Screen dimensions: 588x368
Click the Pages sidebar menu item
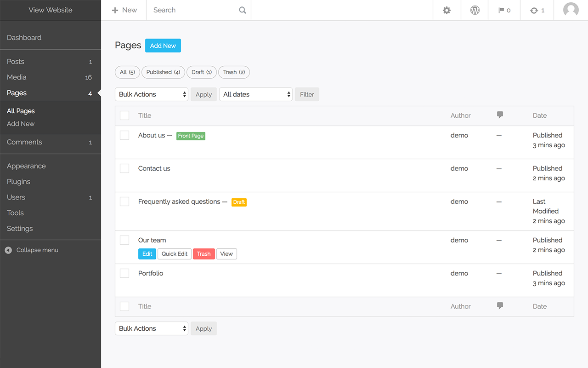pyautogui.click(x=51, y=93)
